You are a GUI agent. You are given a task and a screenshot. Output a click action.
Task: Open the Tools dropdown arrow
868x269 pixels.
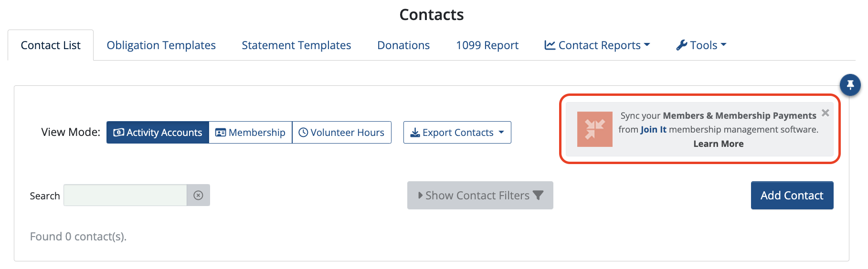click(x=723, y=45)
